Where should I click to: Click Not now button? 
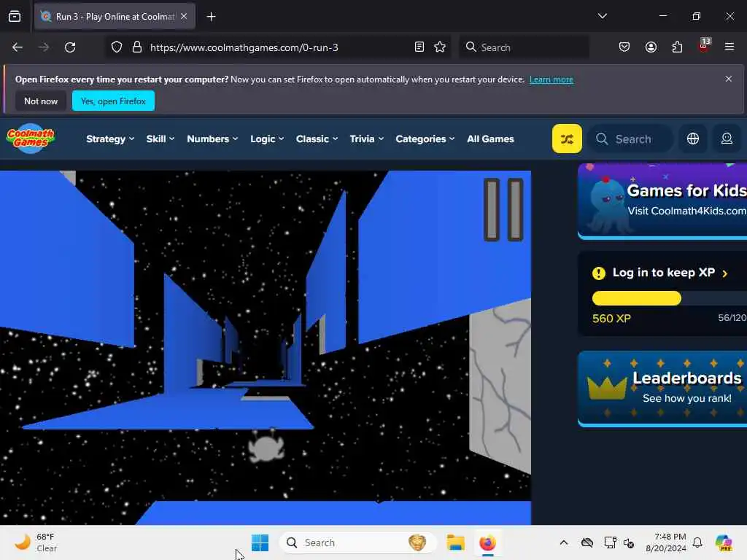[x=41, y=101]
